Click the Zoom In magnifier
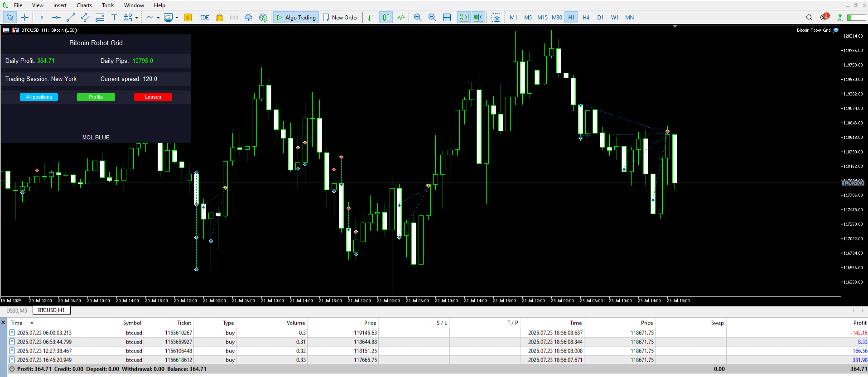The height and width of the screenshot is (377, 868). point(418,18)
